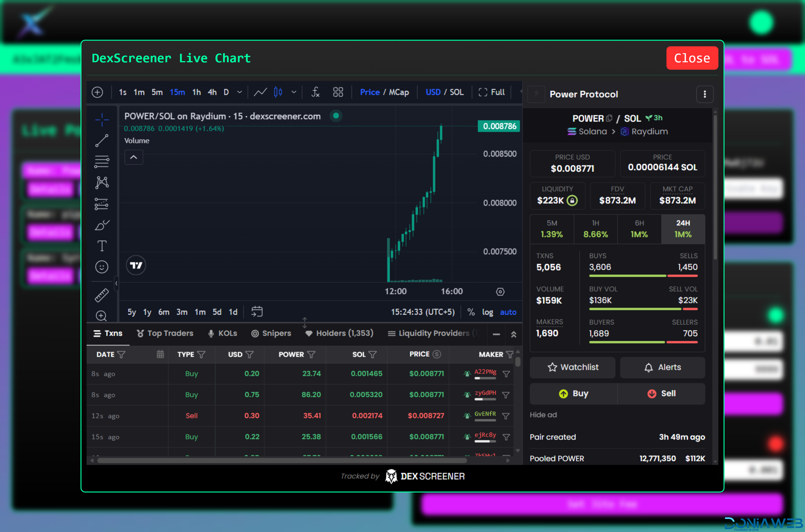Image resolution: width=805 pixels, height=532 pixels.
Task: Click the multi-chart layout icon
Action: point(338,92)
